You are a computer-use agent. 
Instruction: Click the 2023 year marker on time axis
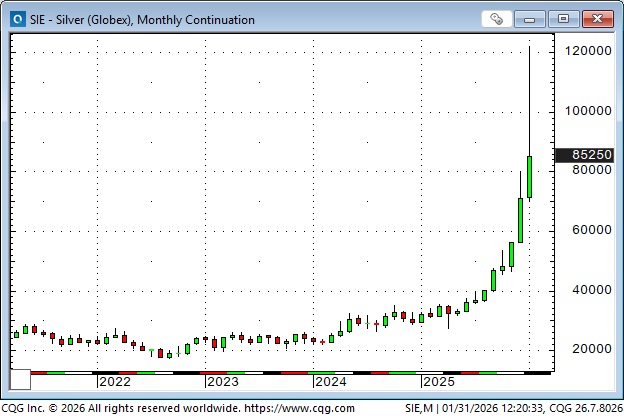[222, 381]
